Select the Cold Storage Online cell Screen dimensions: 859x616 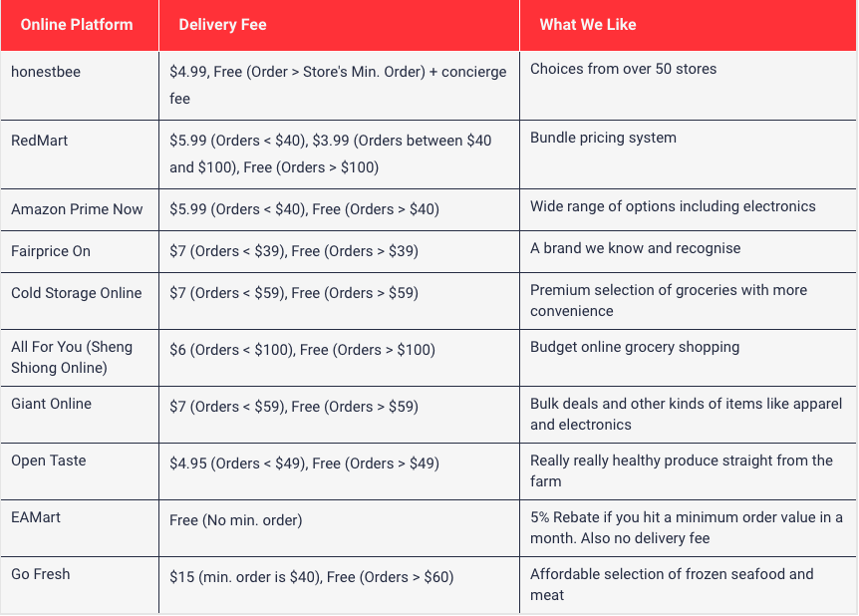click(77, 293)
